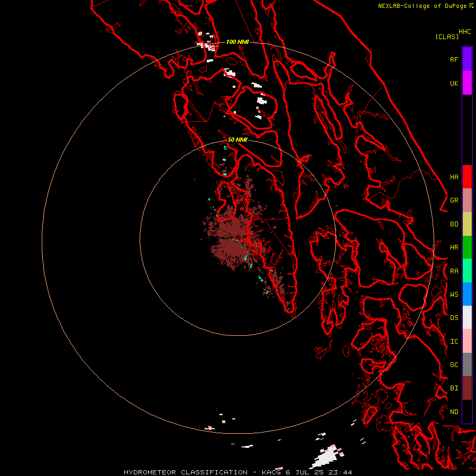
Task: Click the [CLAS] legend label
Action: pyautogui.click(x=447, y=36)
